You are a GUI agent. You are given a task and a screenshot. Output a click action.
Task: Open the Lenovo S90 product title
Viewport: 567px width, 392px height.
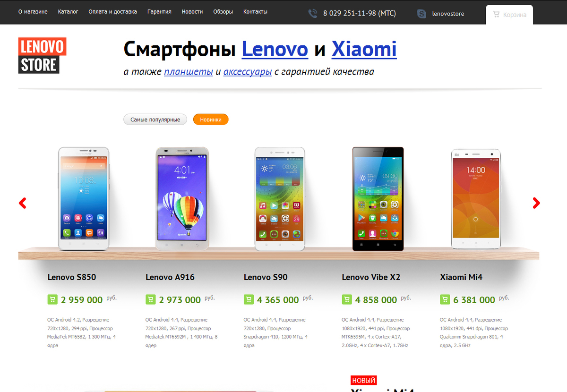[266, 277]
